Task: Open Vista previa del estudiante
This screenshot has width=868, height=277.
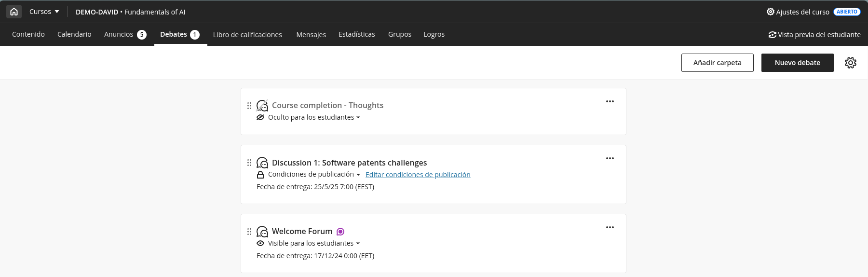Action: (x=814, y=35)
